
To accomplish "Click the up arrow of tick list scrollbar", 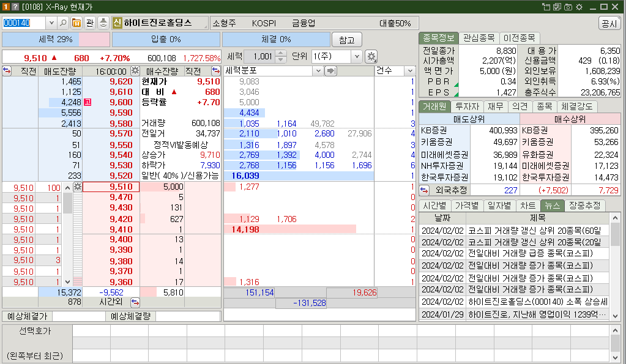I will pos(67,187).
